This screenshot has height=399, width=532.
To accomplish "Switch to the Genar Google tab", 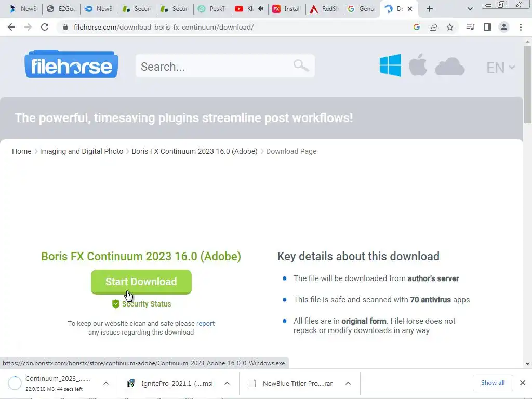I will [x=362, y=9].
